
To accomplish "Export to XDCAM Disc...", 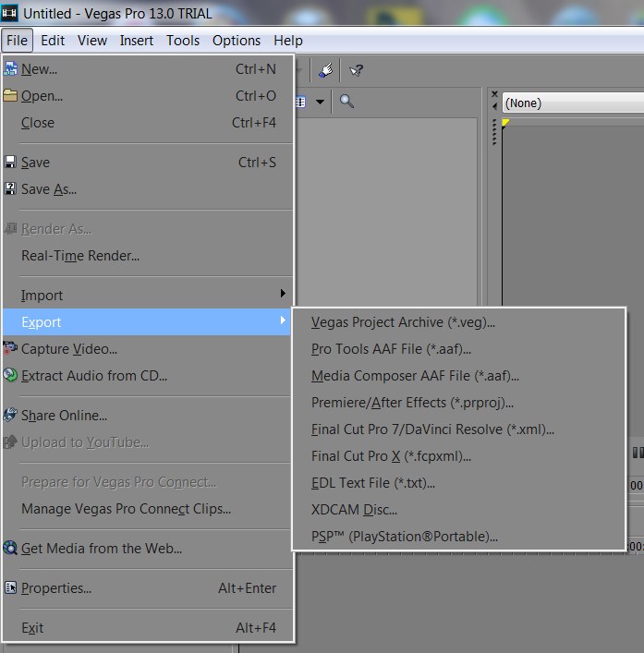I will coord(459,509).
